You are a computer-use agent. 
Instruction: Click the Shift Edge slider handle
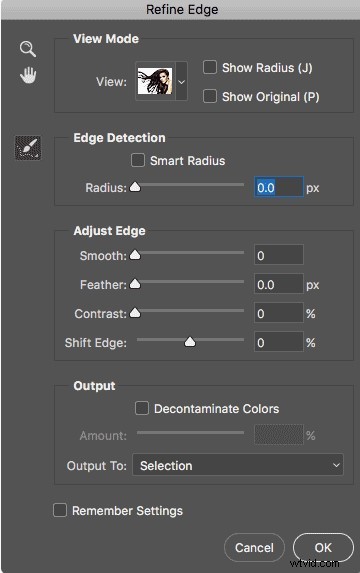(190, 342)
